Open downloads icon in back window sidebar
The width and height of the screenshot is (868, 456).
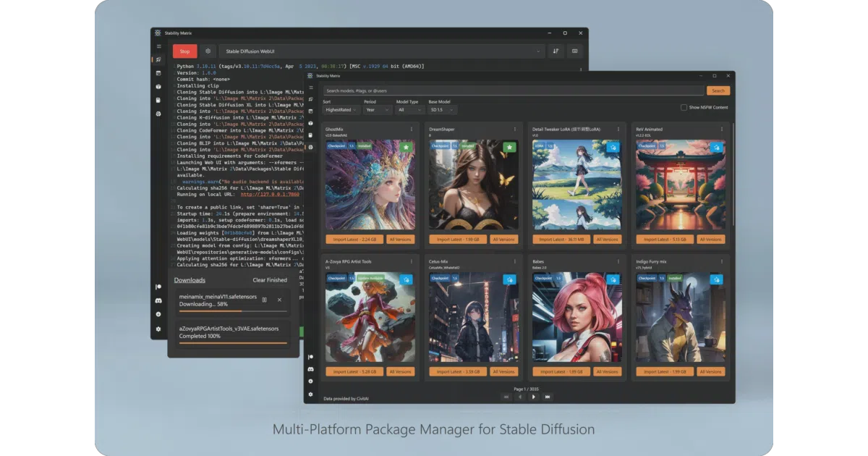coord(158,315)
